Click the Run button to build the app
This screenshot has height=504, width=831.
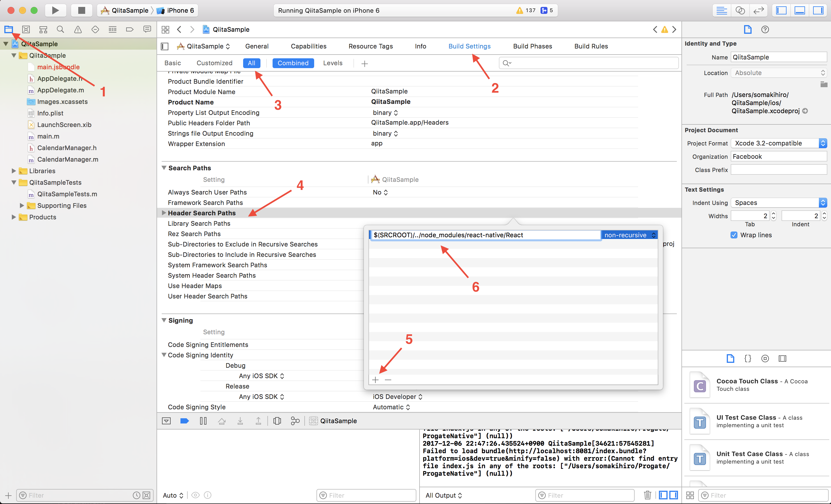(55, 10)
